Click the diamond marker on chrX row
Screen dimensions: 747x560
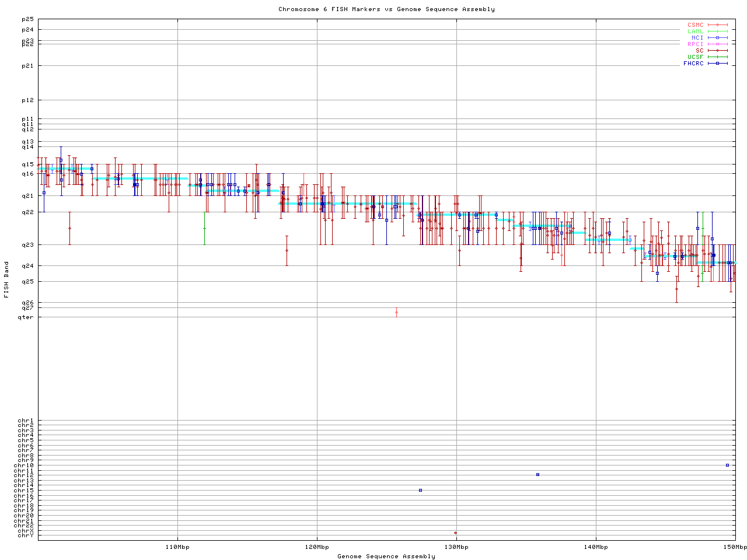455,533
